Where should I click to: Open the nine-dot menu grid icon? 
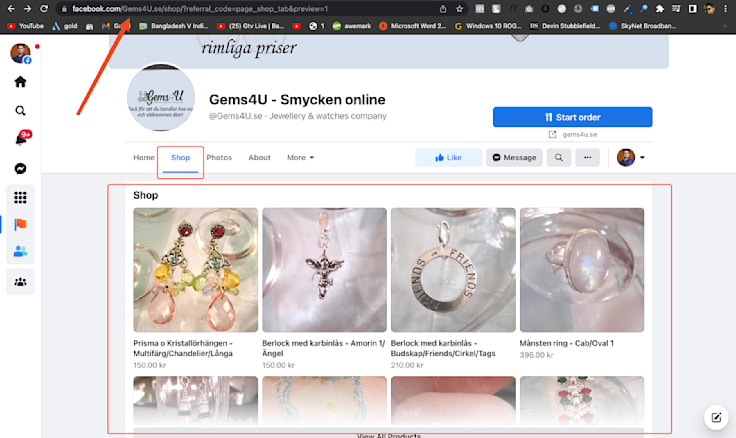tap(20, 198)
